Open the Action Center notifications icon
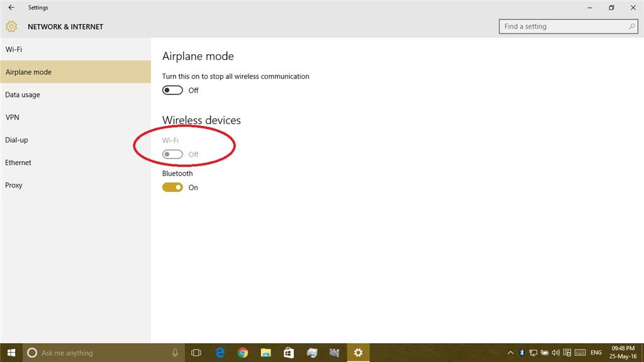Screen dimensions: 644x362 click(x=567, y=353)
